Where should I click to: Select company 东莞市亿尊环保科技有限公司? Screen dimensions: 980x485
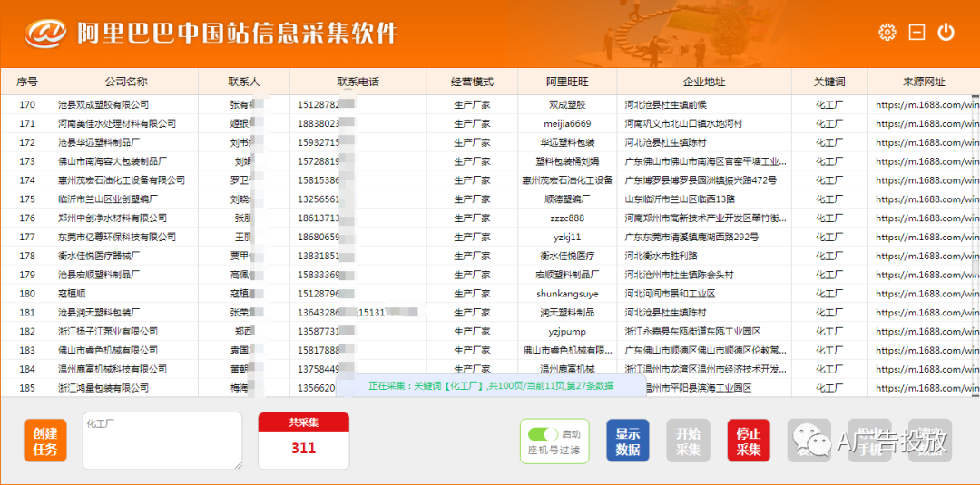point(117,237)
